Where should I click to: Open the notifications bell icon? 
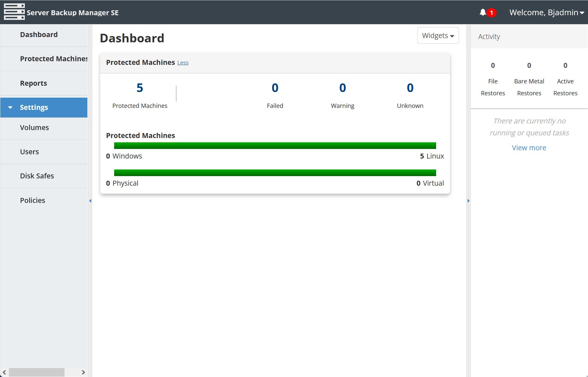click(483, 12)
